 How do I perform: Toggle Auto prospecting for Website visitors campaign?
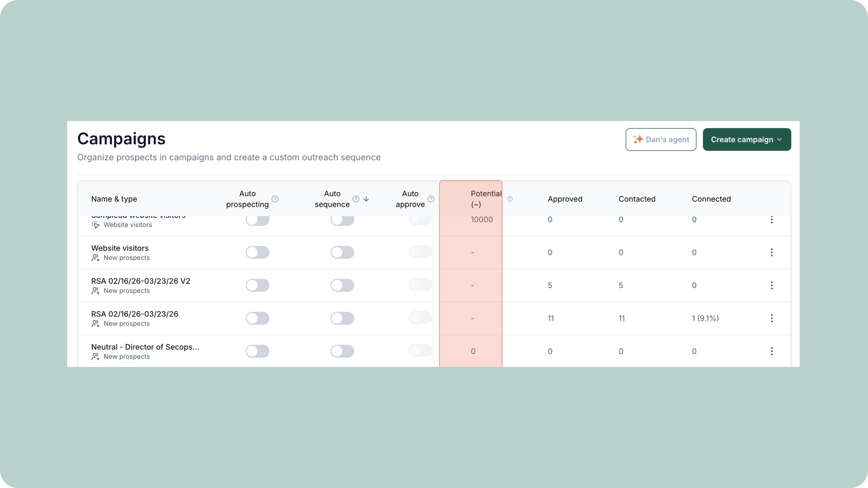point(257,252)
